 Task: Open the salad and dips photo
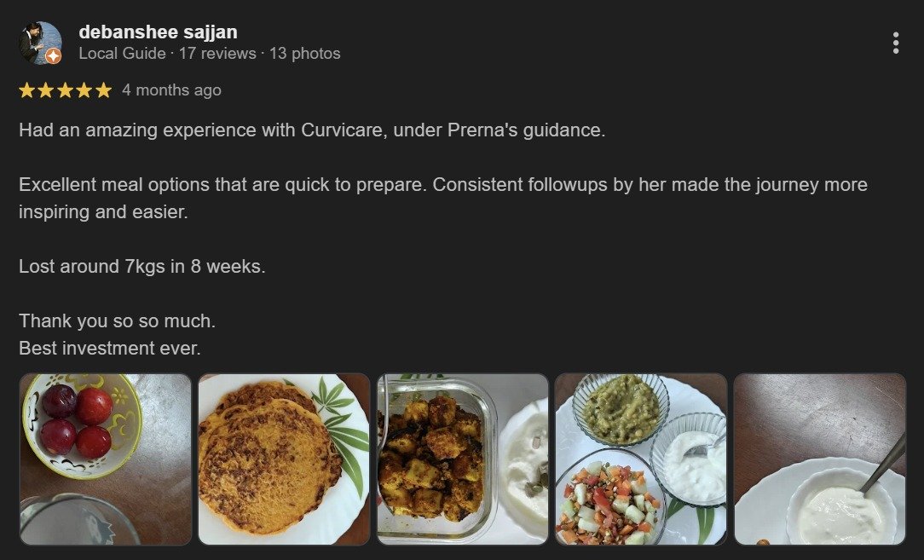point(641,459)
